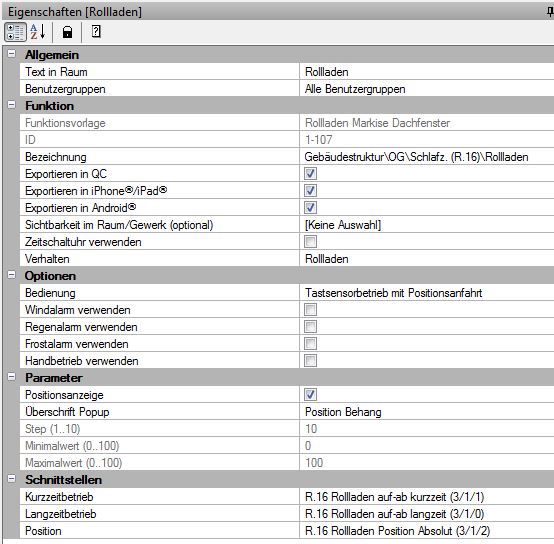Screen dimensions: 554x544
Task: Collapse the Allgemein section
Action: click(x=12, y=54)
